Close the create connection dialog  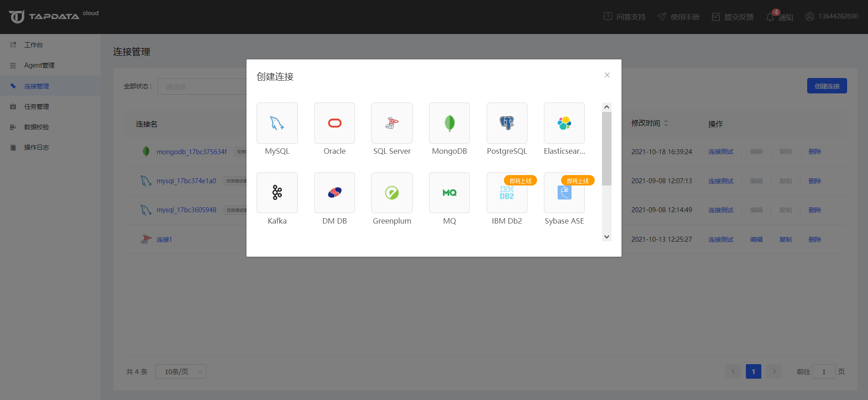click(607, 75)
